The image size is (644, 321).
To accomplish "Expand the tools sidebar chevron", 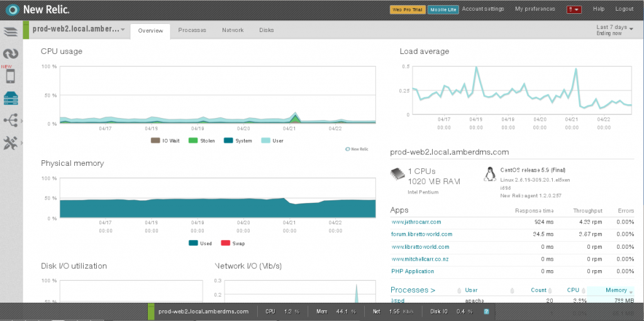I will pos(21,143).
